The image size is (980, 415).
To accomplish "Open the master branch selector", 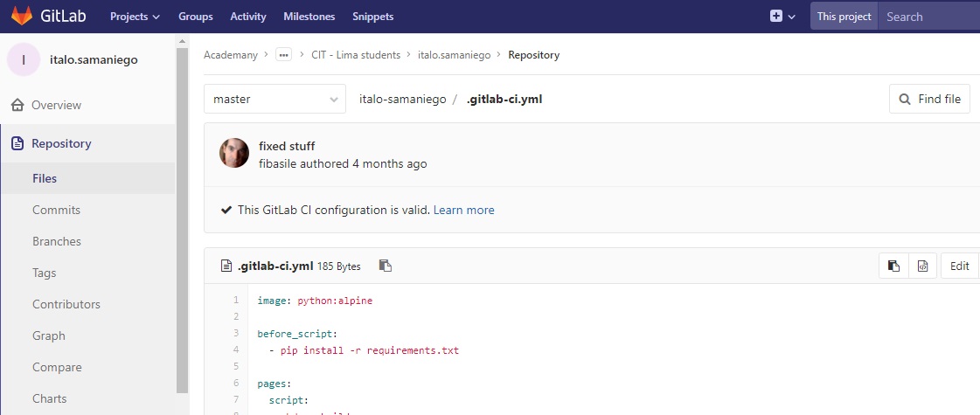I will click(x=275, y=99).
